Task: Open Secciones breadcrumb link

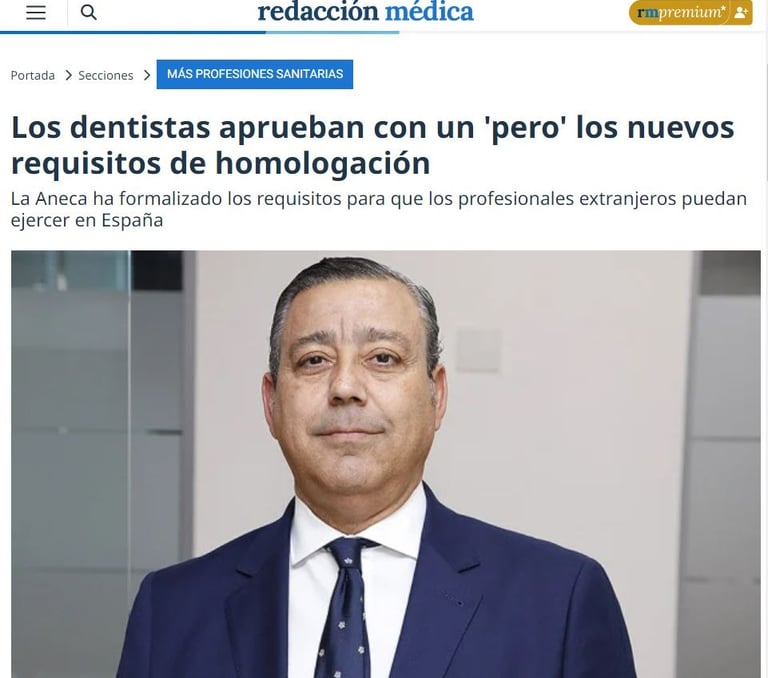Action: [106, 75]
